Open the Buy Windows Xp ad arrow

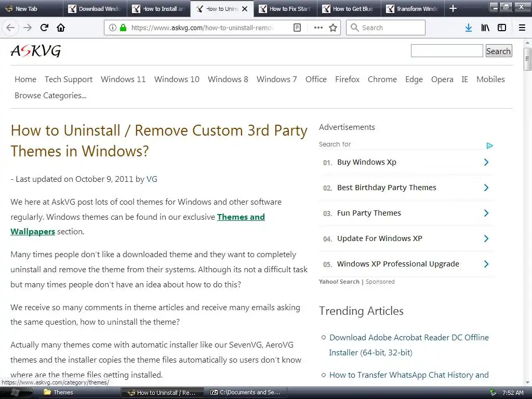pyautogui.click(x=486, y=162)
